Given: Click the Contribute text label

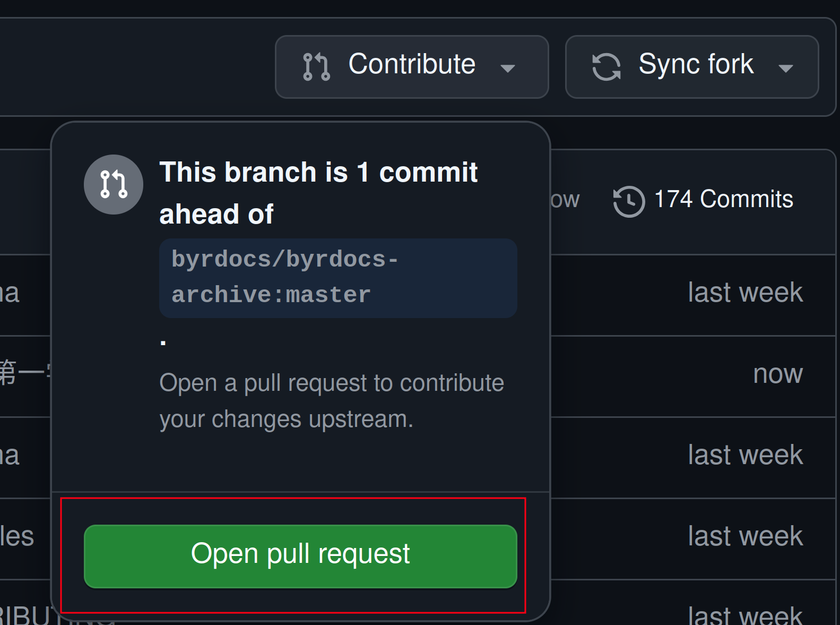Looking at the screenshot, I should tap(412, 64).
